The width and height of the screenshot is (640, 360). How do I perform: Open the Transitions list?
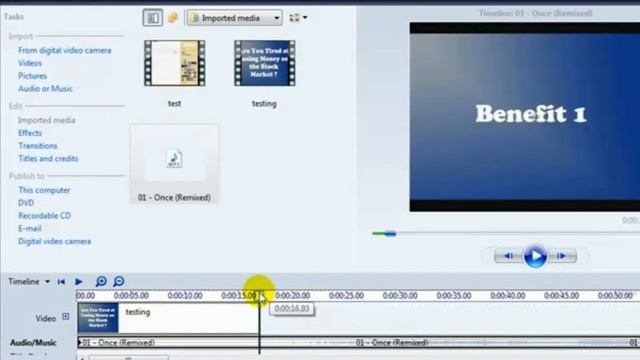click(38, 146)
